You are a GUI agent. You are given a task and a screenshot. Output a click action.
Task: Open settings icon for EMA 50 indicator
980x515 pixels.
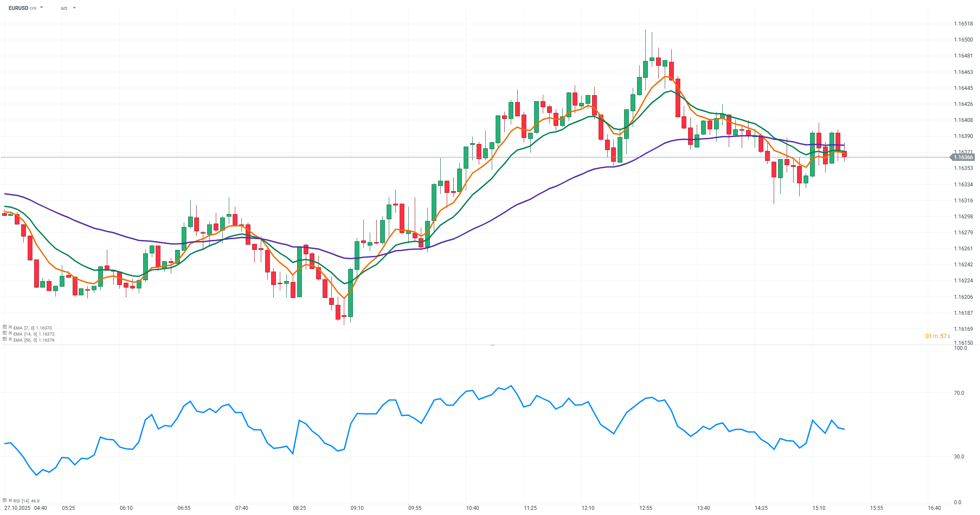5,339
